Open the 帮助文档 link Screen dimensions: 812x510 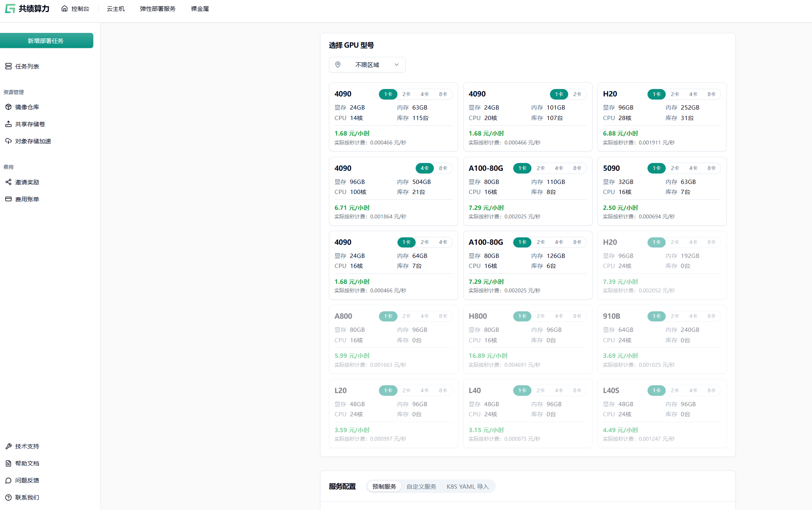point(27,463)
